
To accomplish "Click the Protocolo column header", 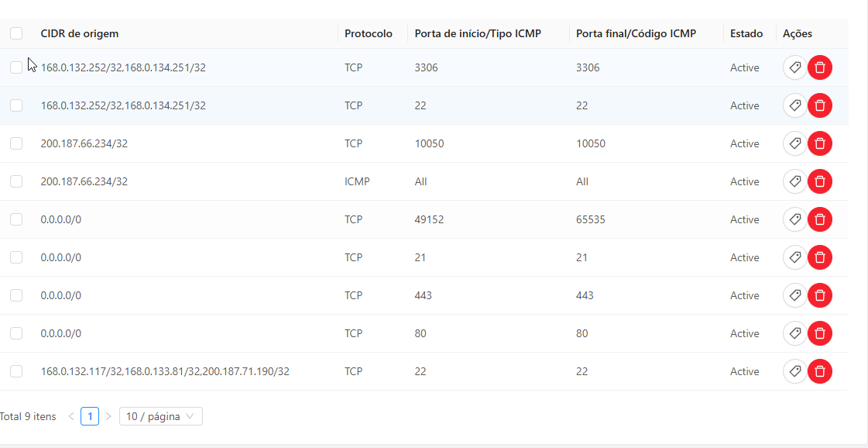I will click(369, 33).
